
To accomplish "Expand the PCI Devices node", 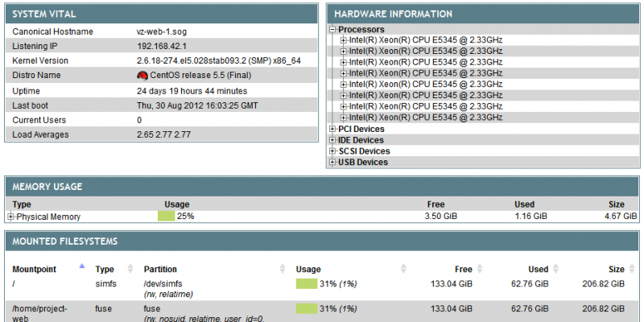I will tap(332, 129).
